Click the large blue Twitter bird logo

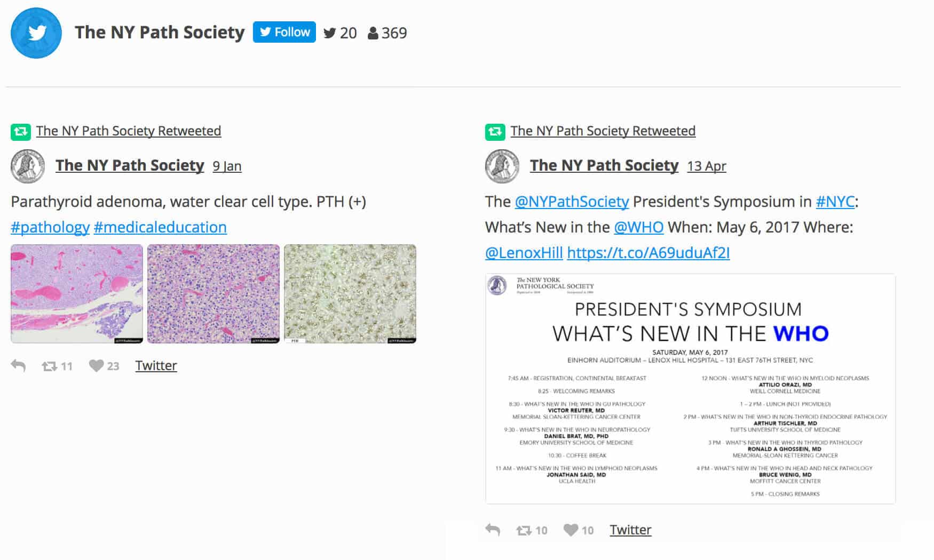pos(36,33)
